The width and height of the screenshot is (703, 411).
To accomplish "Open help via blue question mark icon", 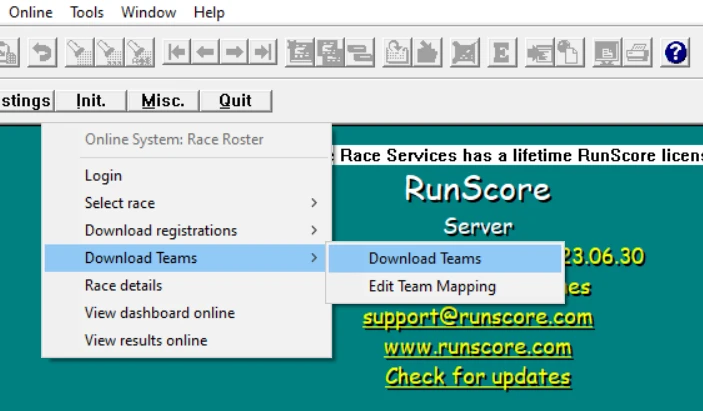I will click(x=675, y=53).
